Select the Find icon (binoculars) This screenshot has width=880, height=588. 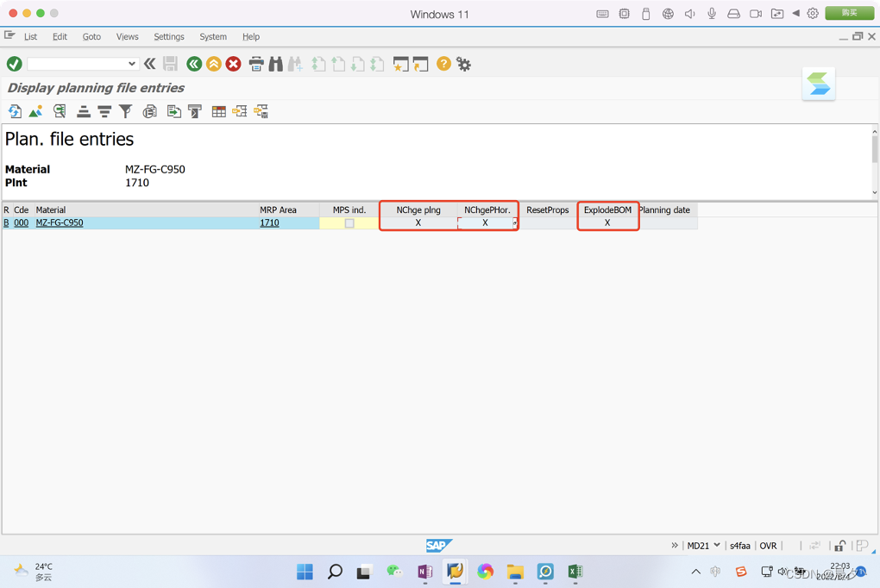tap(277, 64)
